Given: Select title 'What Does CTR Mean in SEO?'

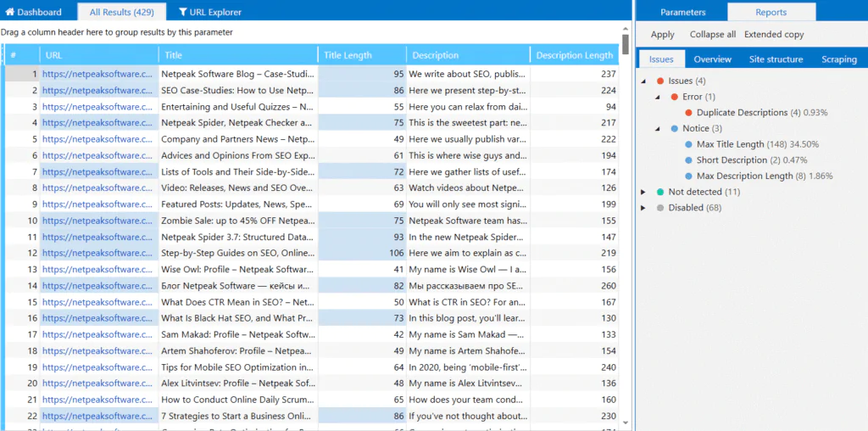Looking at the screenshot, I should point(238,302).
